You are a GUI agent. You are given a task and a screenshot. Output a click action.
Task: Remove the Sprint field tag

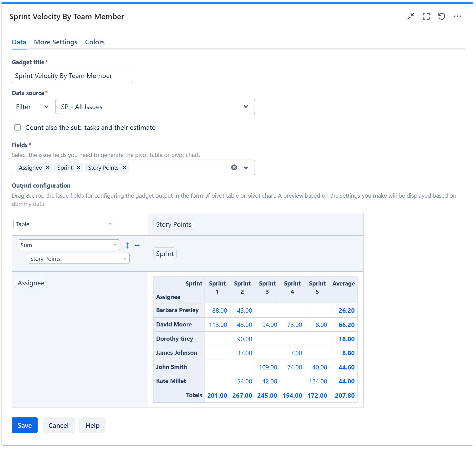click(79, 168)
